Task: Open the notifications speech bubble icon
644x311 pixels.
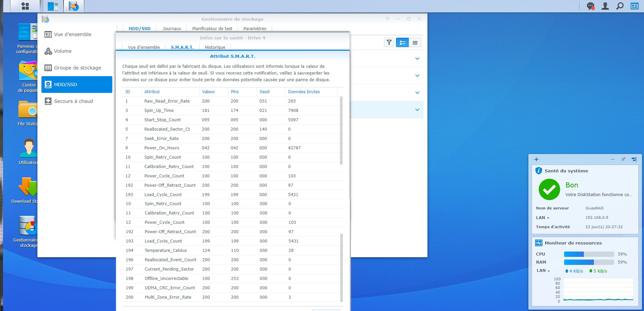Action: [591, 6]
